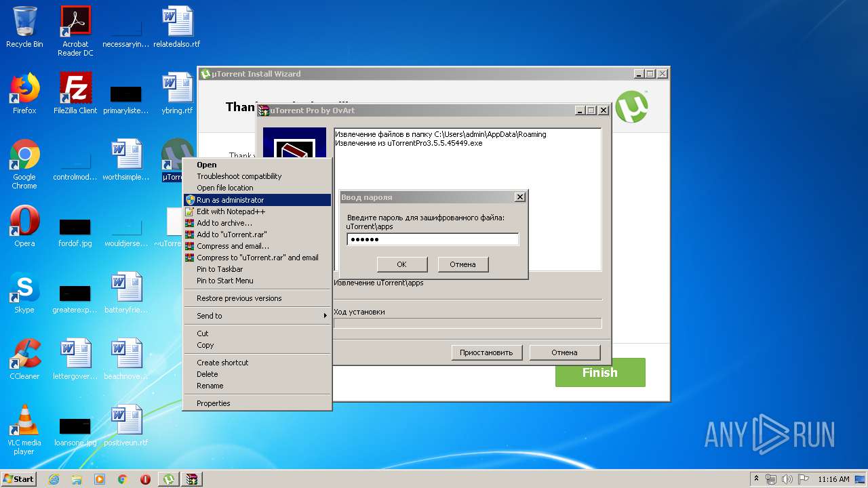
Task: Open the Action Center flag icon
Action: click(x=804, y=479)
